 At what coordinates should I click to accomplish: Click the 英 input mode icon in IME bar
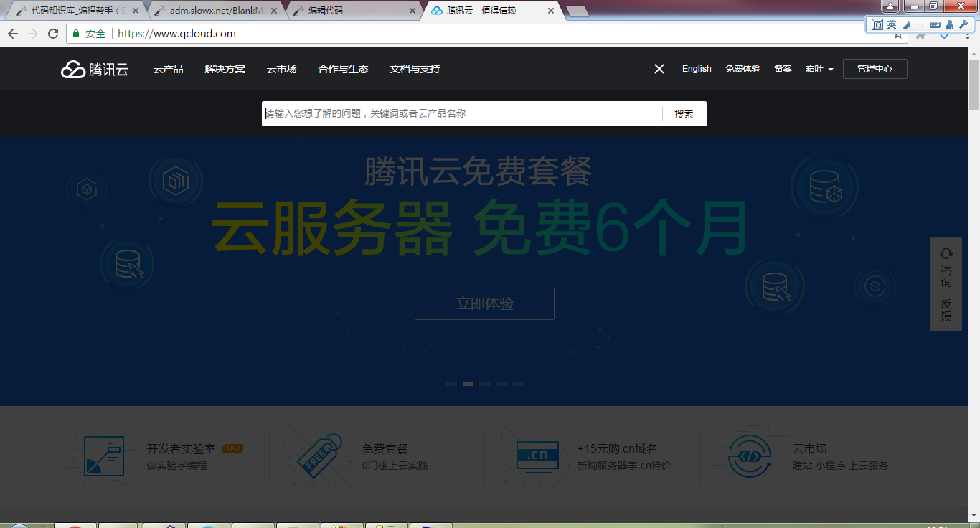[892, 24]
